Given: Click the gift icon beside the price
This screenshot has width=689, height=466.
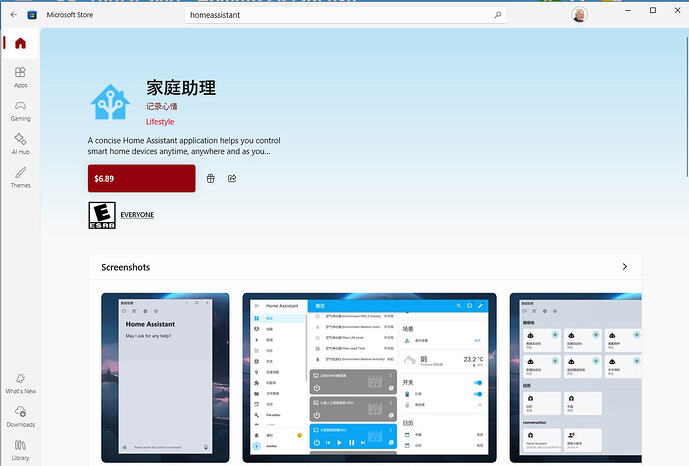Looking at the screenshot, I should click(x=210, y=178).
